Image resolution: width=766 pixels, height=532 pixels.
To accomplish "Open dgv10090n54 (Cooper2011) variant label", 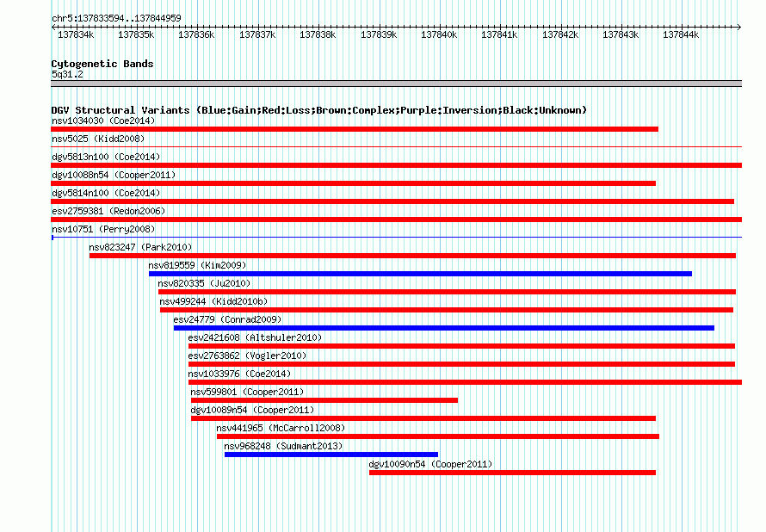I will tap(430, 464).
